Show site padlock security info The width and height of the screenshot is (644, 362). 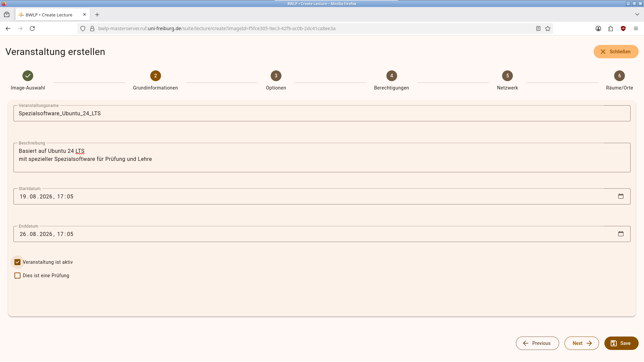(x=92, y=28)
